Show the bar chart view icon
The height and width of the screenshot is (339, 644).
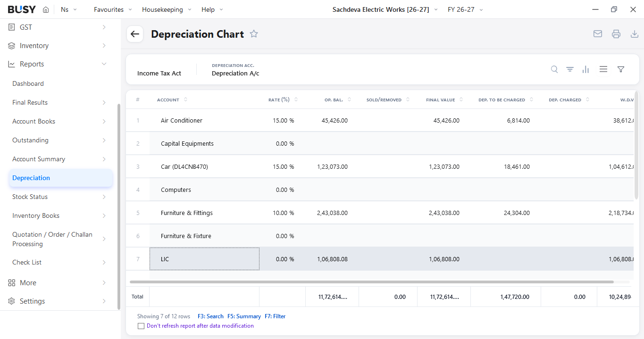point(585,69)
